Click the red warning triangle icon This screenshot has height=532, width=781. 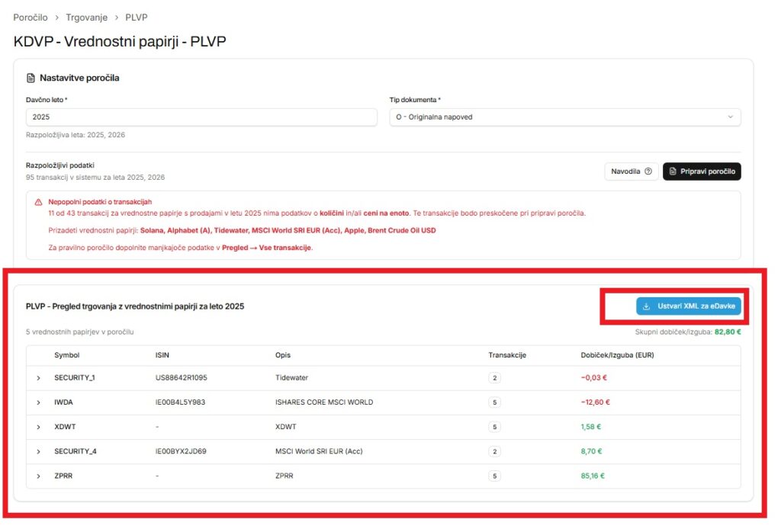[x=38, y=202]
